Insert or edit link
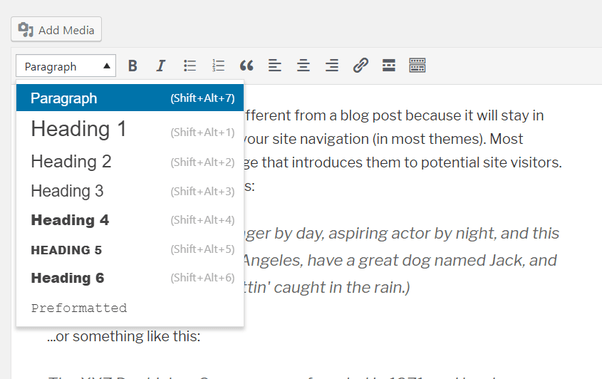 (x=361, y=66)
